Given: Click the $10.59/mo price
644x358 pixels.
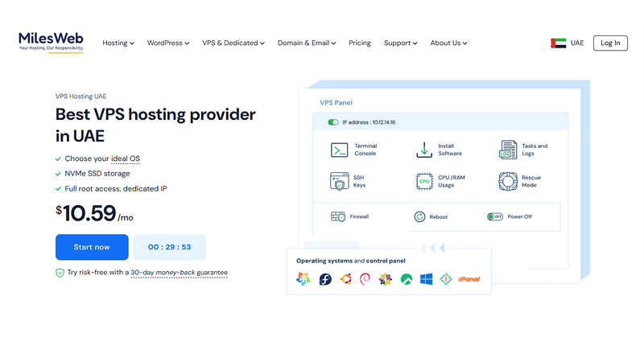Looking at the screenshot, I should tap(94, 213).
